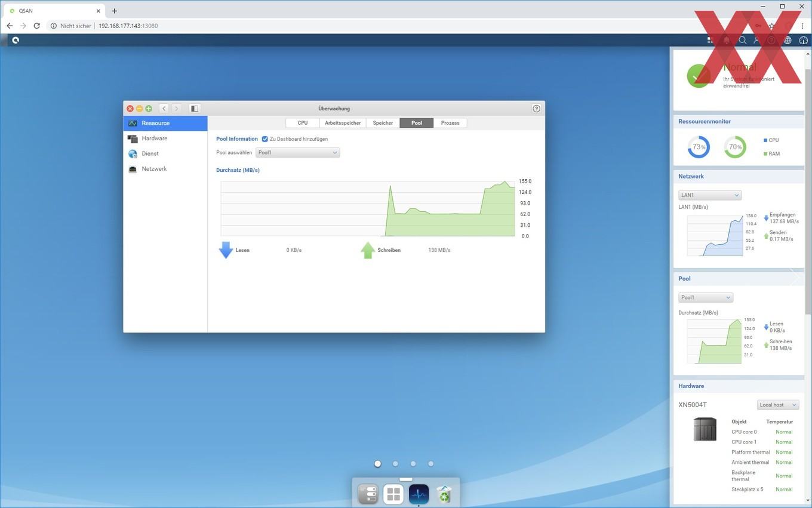Click the Pool widget header

coord(739,279)
